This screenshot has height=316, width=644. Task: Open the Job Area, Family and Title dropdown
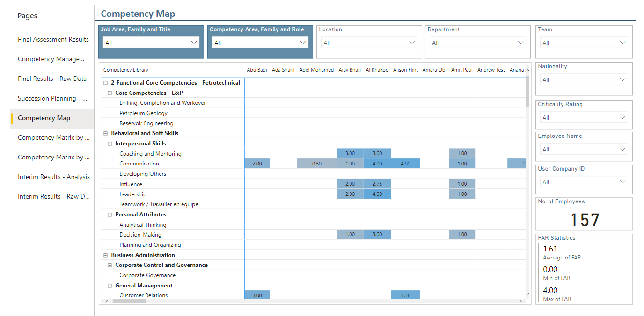(x=151, y=43)
